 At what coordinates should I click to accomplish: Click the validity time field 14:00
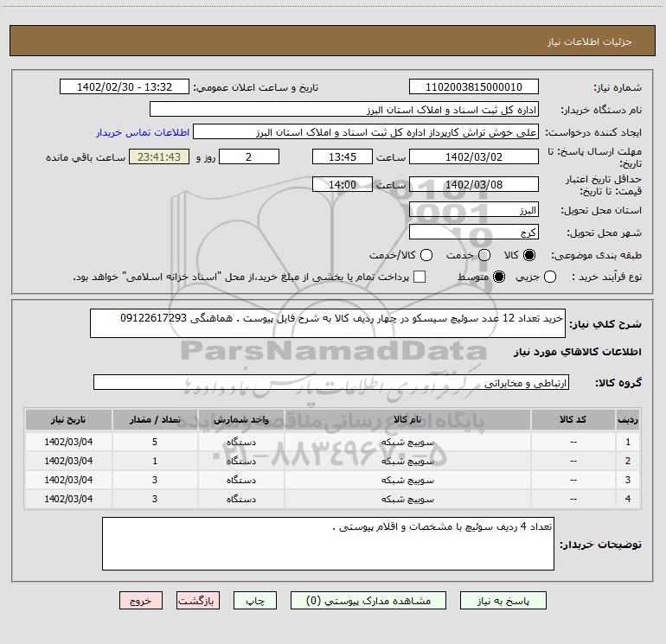coord(343,184)
